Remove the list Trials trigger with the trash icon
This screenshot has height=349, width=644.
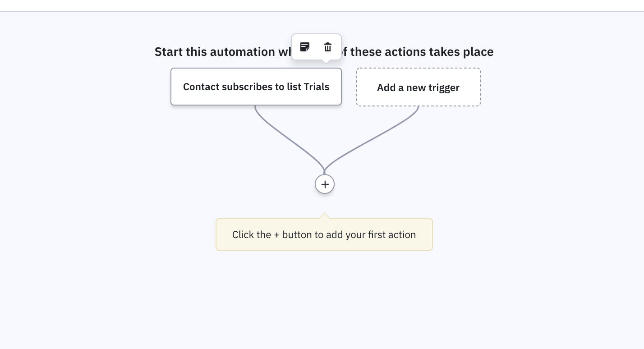(328, 47)
